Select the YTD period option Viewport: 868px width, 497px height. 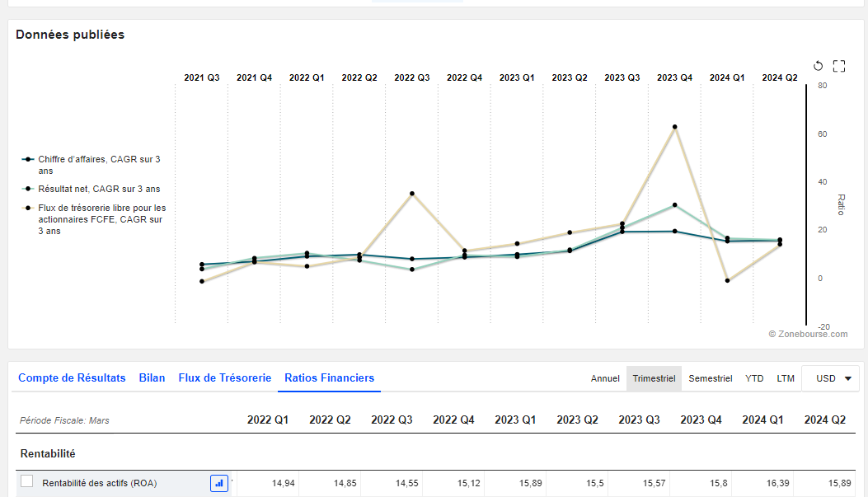[x=754, y=378]
